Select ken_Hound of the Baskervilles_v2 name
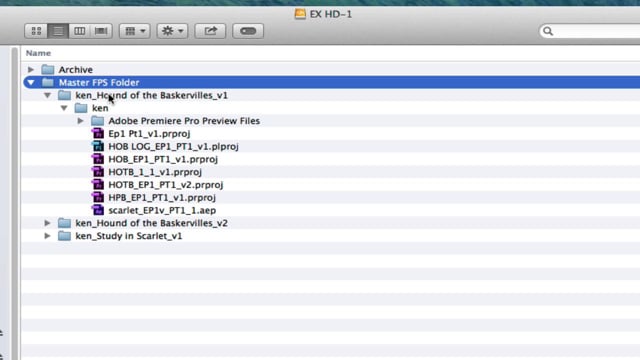Viewport: 640px width, 360px height. click(x=151, y=223)
